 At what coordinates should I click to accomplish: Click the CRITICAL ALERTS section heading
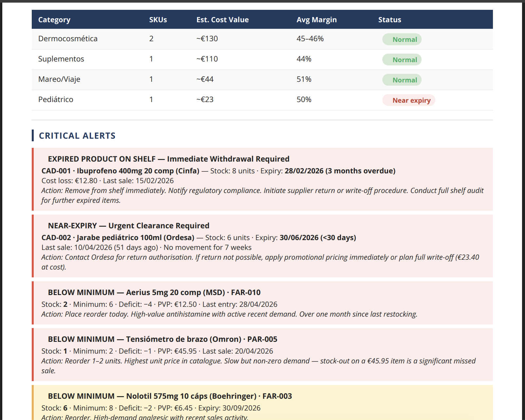[x=77, y=136]
